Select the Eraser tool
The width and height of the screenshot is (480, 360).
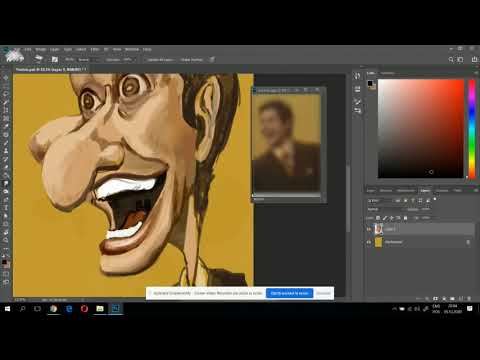(6, 167)
